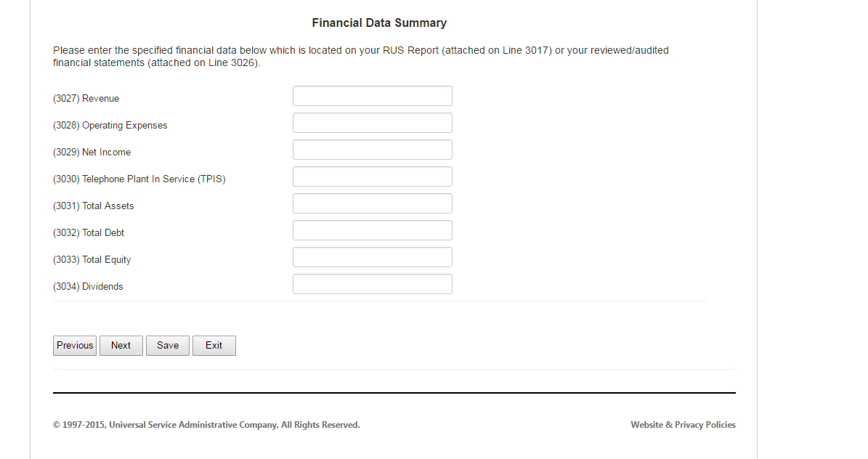Viewport: 868px width, 459px height.
Task: Click the Financial Data Summary heading
Action: tap(379, 23)
